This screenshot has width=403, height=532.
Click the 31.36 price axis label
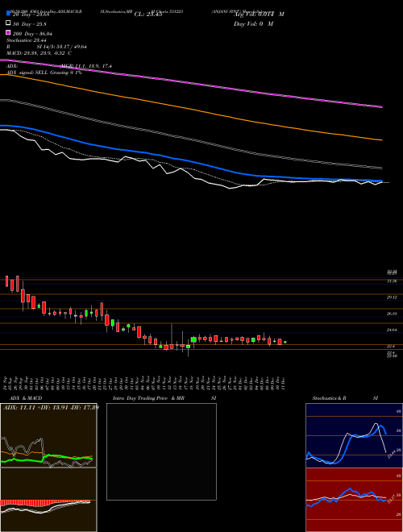pos(393,281)
